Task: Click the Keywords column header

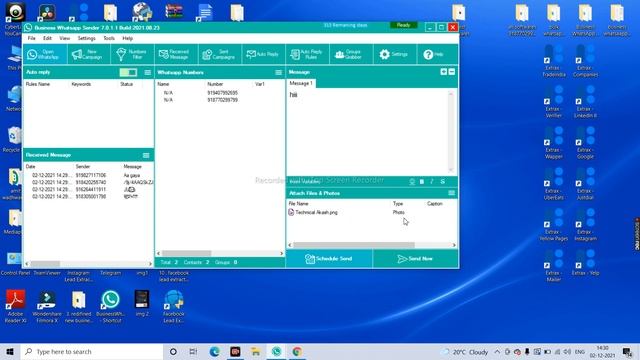Action: (x=81, y=84)
